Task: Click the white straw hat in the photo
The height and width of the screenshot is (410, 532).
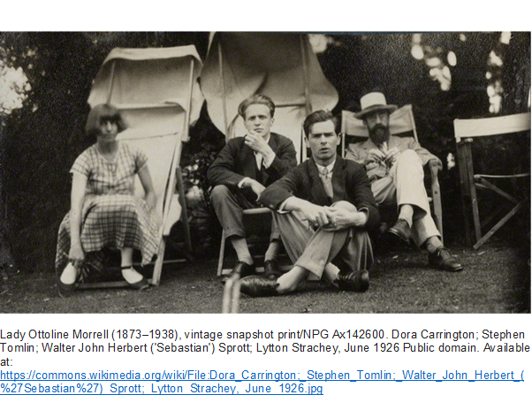Action: 375,104
